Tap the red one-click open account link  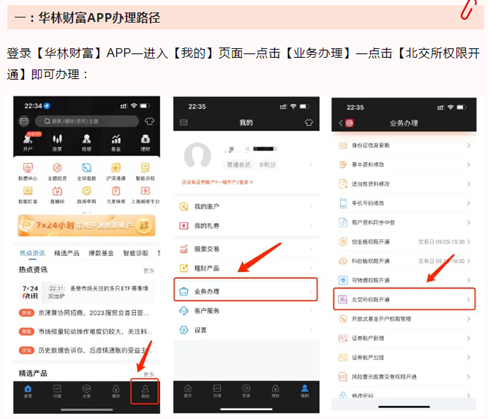(217, 182)
